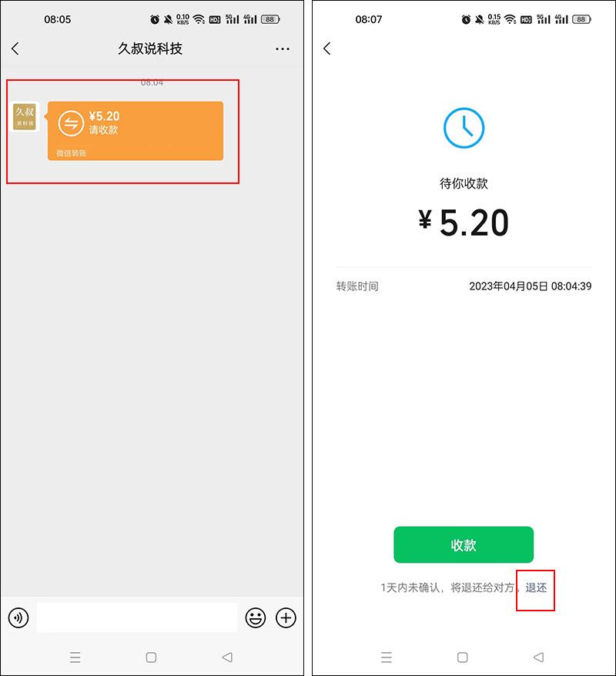The height and width of the screenshot is (676, 616).
Task: Go back from the 待你收款 screen
Action: point(327,49)
